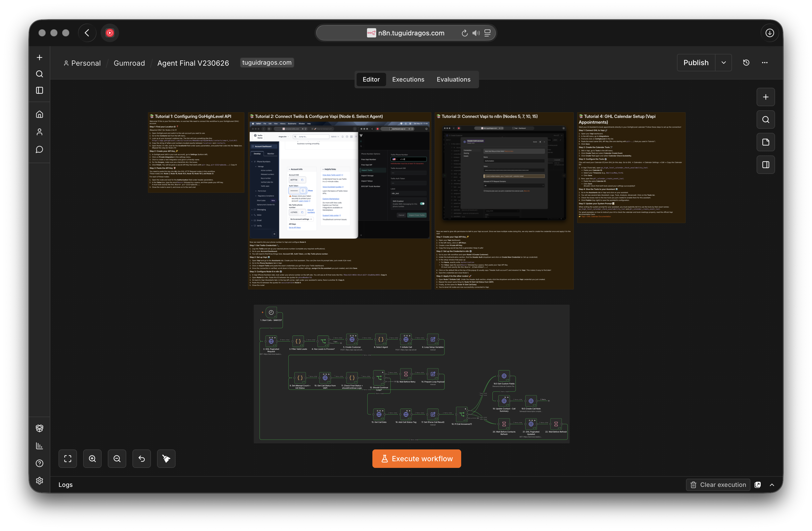Image resolution: width=812 pixels, height=531 pixels.
Task: Tidy up the workflow with the broom button
Action: point(166,459)
